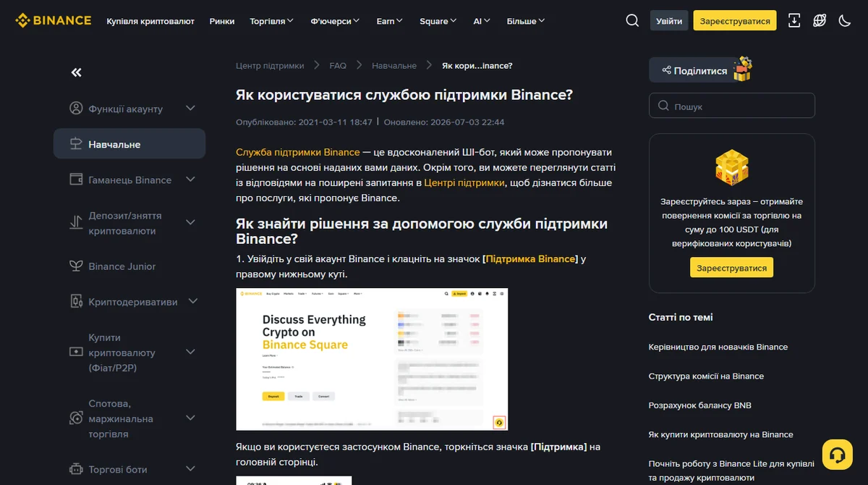The width and height of the screenshot is (868, 485).
Task: Click the Депозит/зняття transfer arrows icon
Action: 76,223
